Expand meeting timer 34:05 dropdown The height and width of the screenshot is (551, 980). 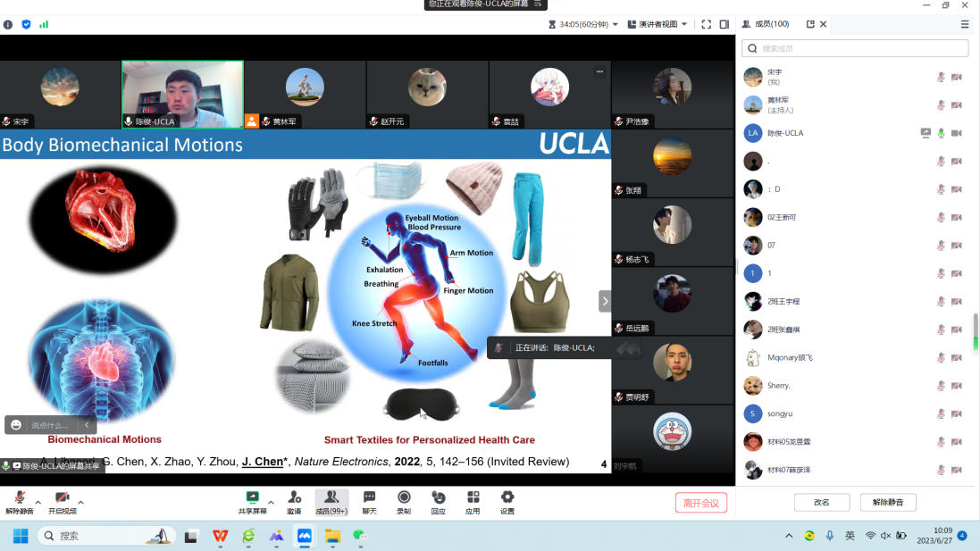[616, 24]
